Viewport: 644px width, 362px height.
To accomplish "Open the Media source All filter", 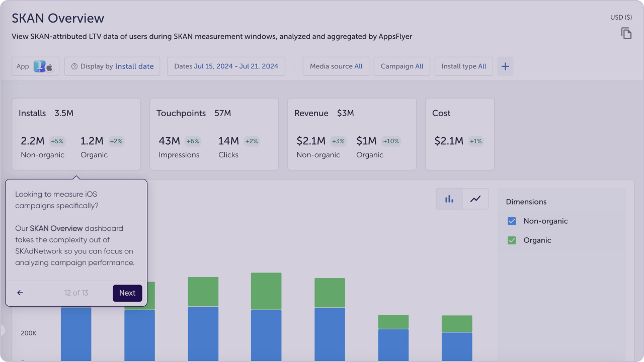I will point(336,66).
